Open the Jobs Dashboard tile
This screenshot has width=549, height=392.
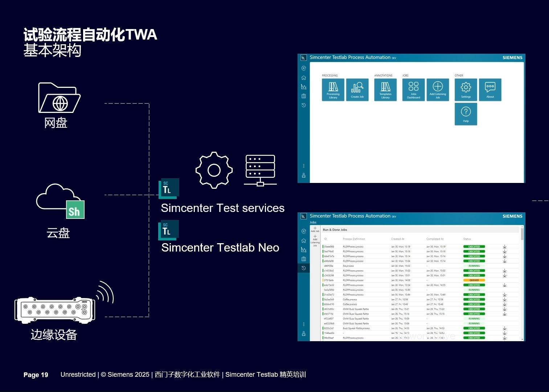coord(413,90)
